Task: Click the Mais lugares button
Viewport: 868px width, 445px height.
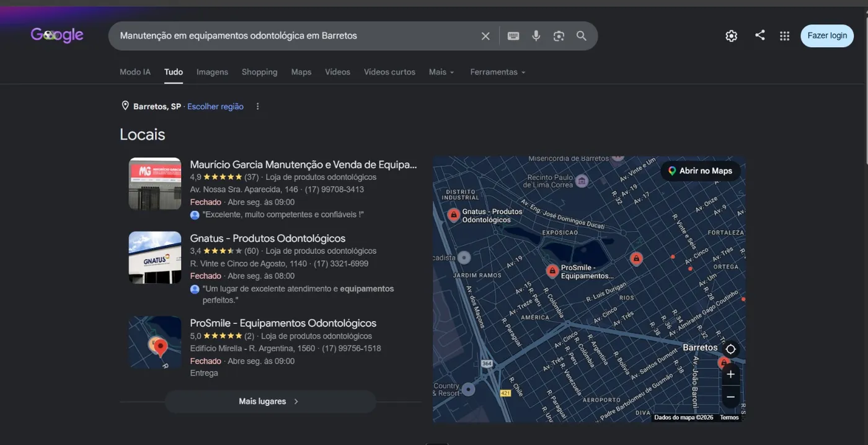Action: pos(270,402)
